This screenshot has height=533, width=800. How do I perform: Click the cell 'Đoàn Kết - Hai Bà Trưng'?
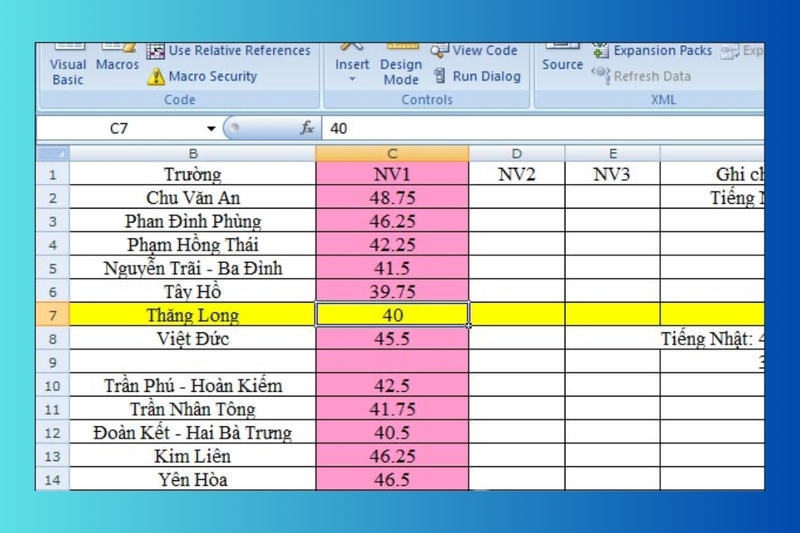[192, 433]
